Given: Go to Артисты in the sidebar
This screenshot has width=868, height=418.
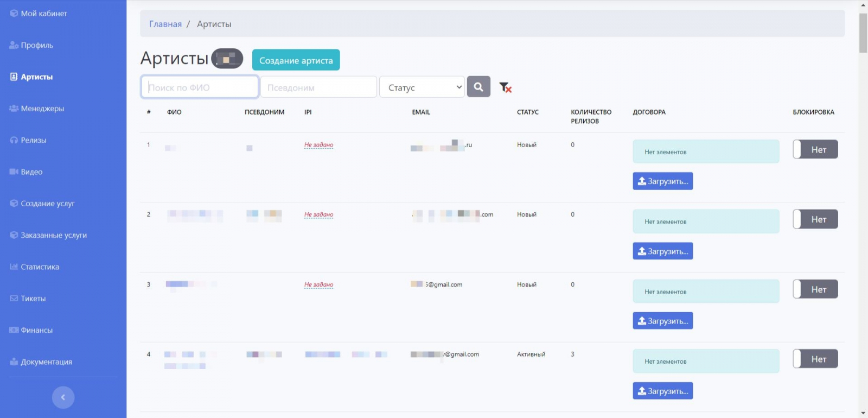Looking at the screenshot, I should click(x=36, y=77).
